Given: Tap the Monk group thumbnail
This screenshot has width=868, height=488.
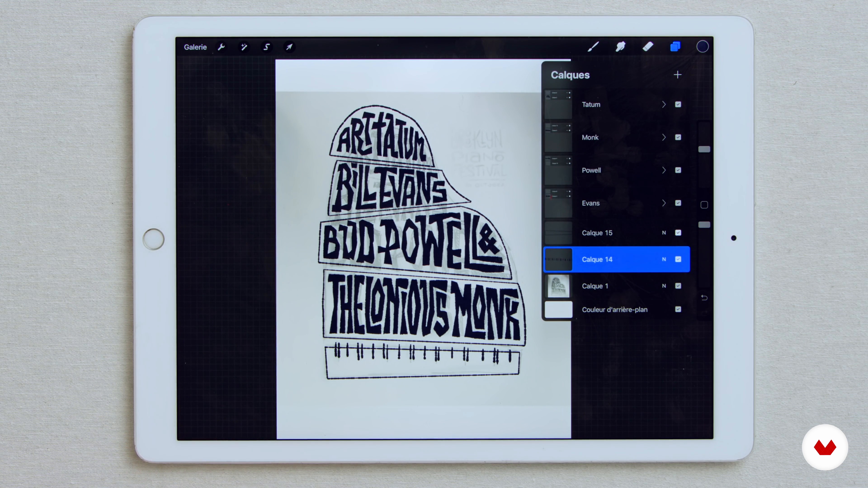Looking at the screenshot, I should (x=558, y=137).
